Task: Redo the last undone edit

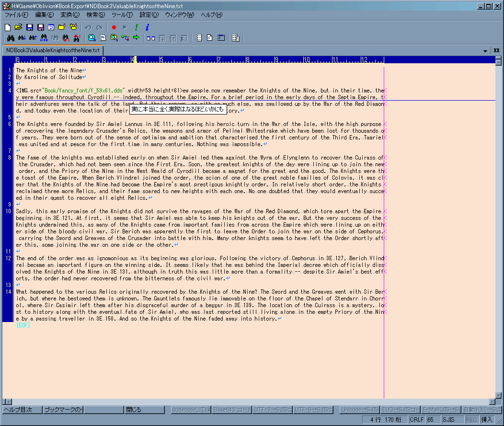Action: pos(99,28)
